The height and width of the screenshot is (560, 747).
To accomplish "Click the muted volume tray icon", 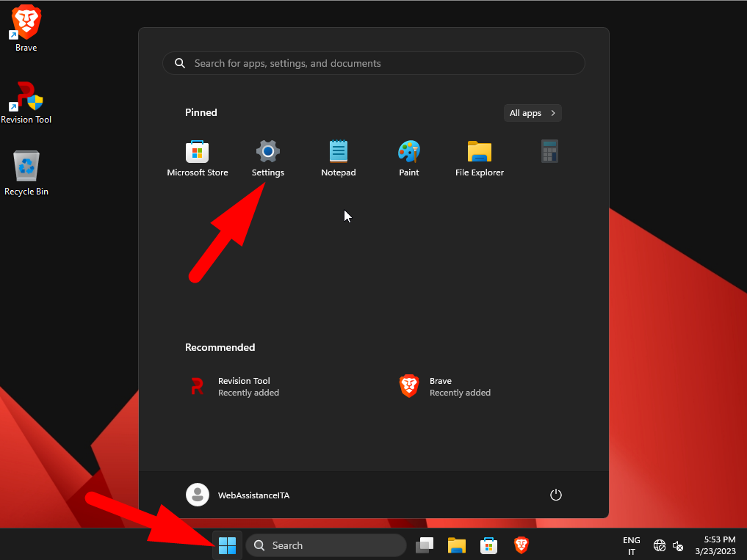I will (x=678, y=546).
